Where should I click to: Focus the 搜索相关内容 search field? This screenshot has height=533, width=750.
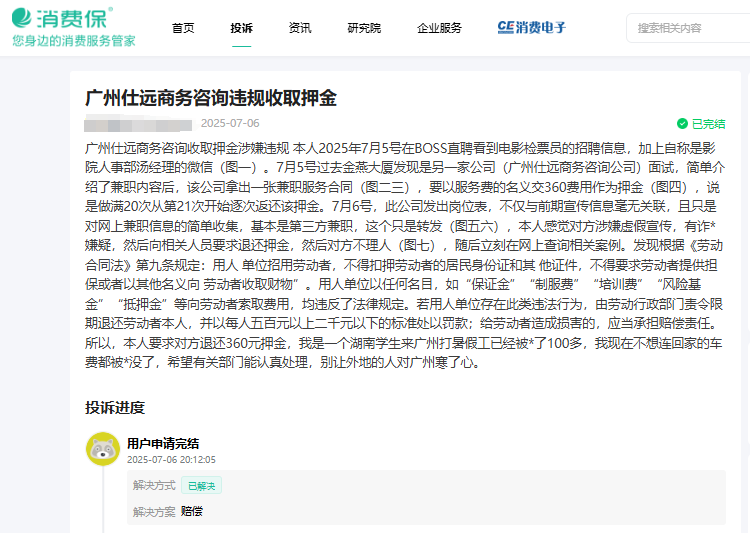(x=688, y=28)
